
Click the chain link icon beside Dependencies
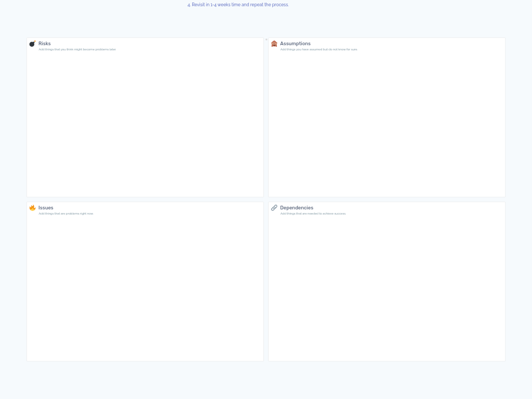pos(274,208)
